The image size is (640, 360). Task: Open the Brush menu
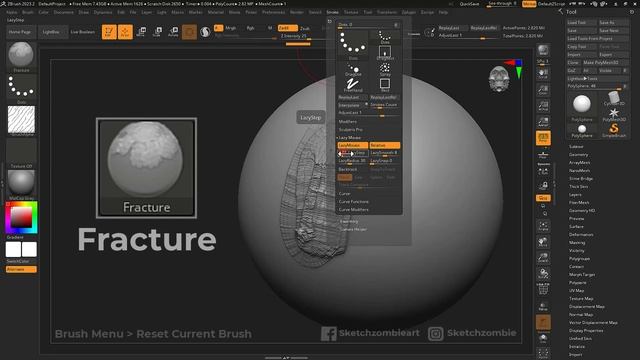pos(28,12)
